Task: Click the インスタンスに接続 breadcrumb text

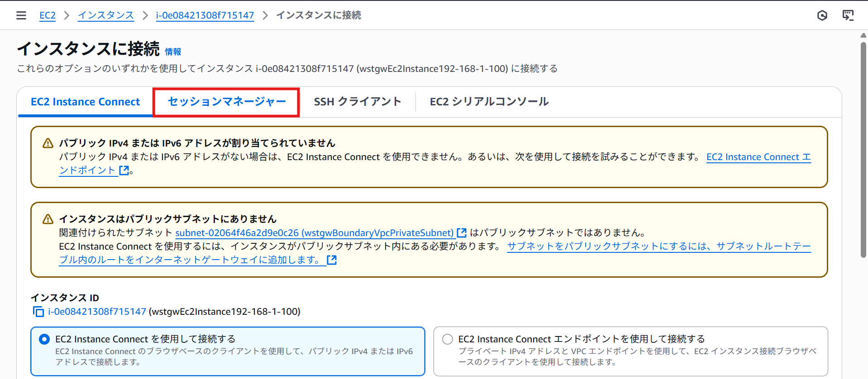Action: click(319, 15)
